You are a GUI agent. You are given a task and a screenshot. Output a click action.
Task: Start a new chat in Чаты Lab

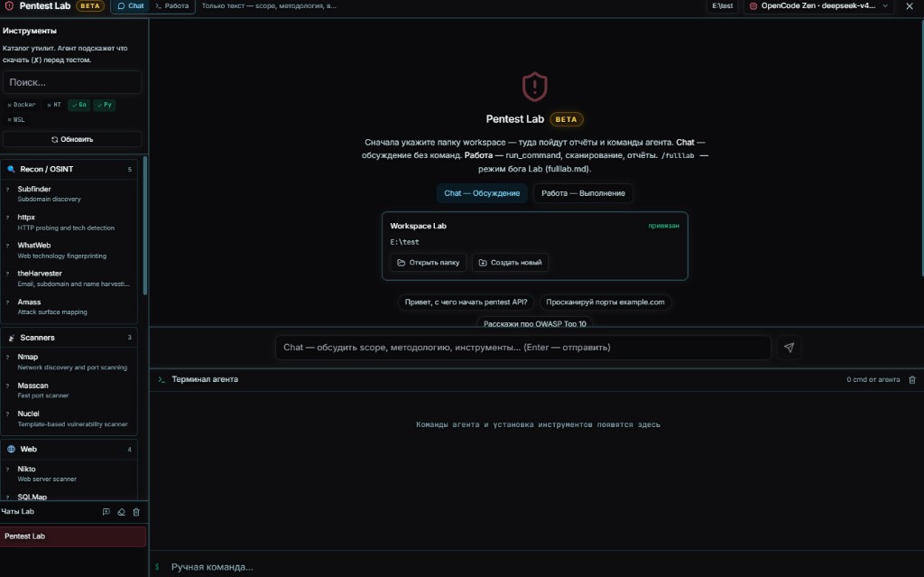click(106, 512)
